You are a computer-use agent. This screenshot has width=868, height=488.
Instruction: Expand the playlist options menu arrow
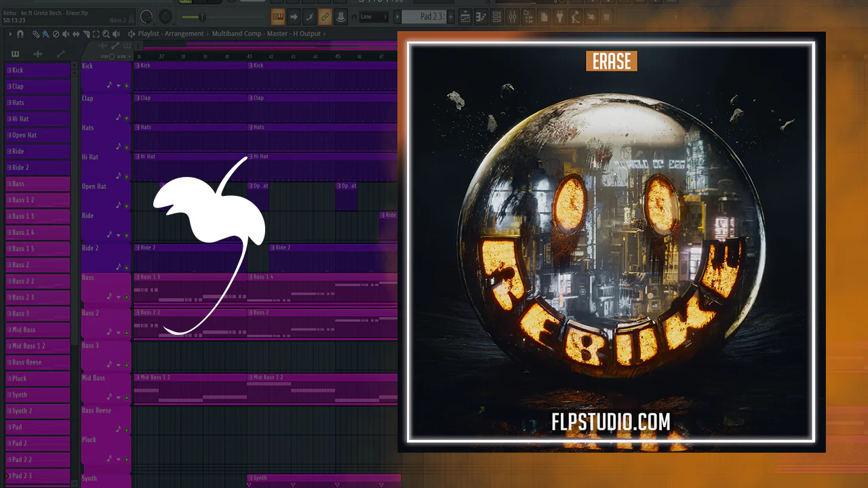11,34
